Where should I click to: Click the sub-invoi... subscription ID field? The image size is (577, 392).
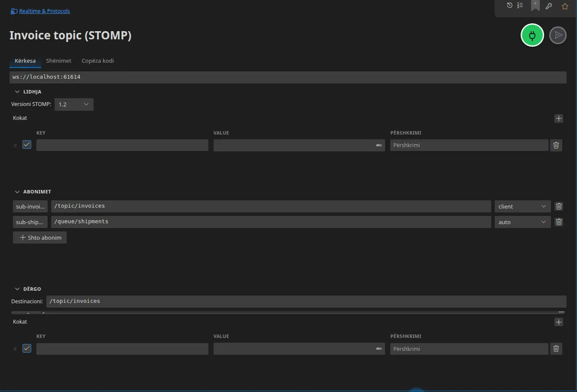(30, 206)
